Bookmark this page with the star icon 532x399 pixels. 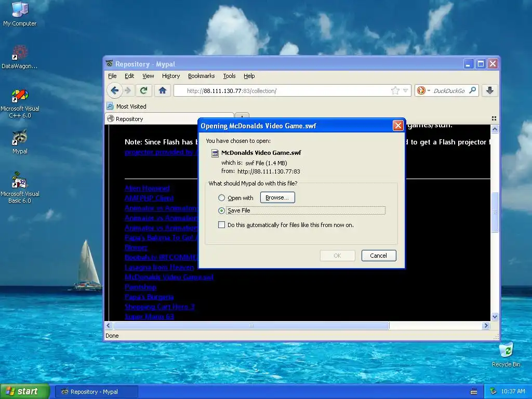click(395, 90)
